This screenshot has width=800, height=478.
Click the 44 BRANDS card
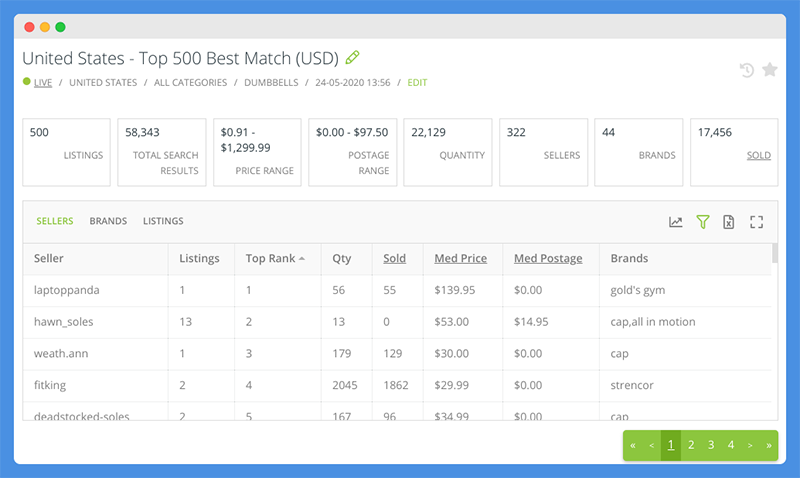(x=639, y=152)
